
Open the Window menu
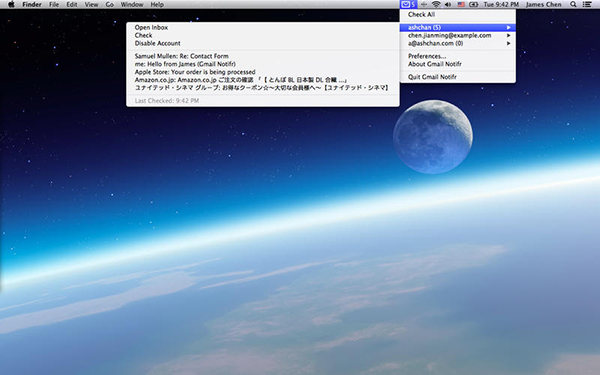[x=132, y=5]
